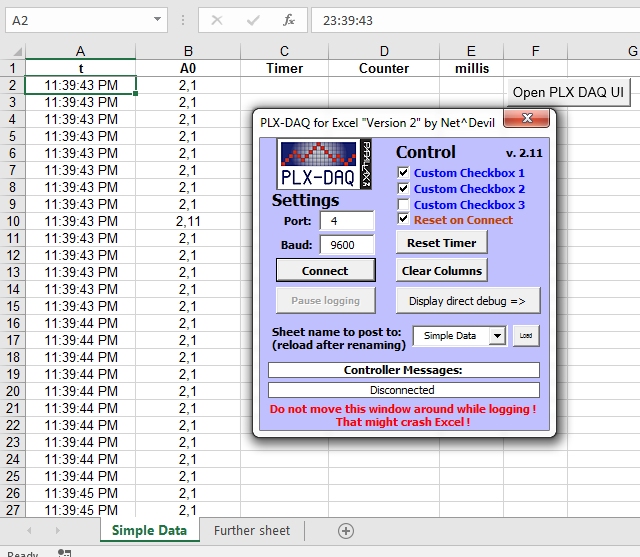Open the sheet name dropdown arrow
Image resolution: width=640 pixels, height=557 pixels.
(x=498, y=336)
